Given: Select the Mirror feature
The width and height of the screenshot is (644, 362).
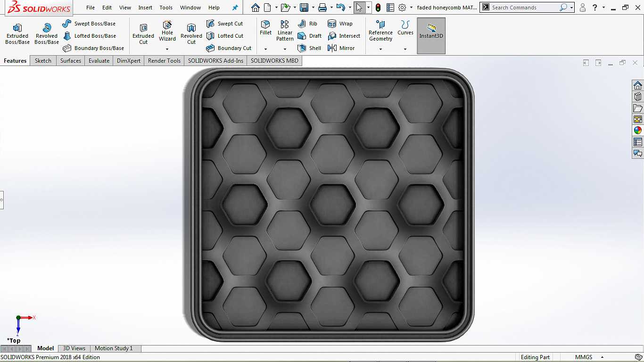Looking at the screenshot, I should pyautogui.click(x=341, y=48).
